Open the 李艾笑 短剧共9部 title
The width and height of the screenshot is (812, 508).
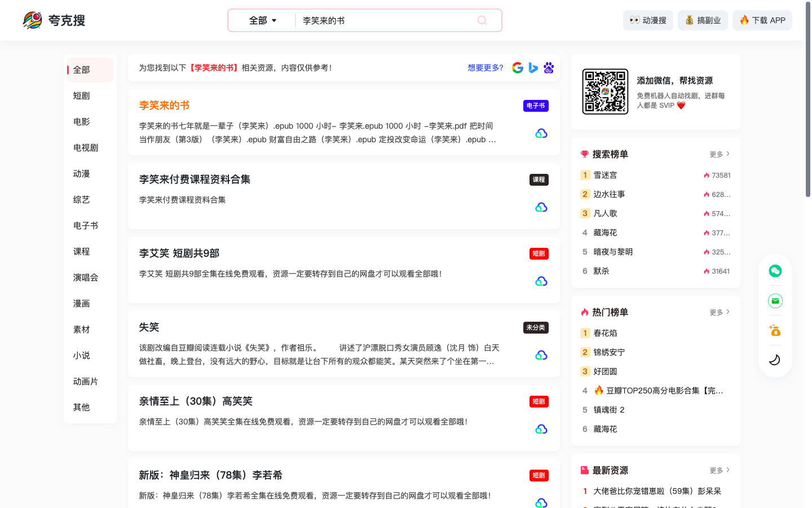click(x=179, y=253)
